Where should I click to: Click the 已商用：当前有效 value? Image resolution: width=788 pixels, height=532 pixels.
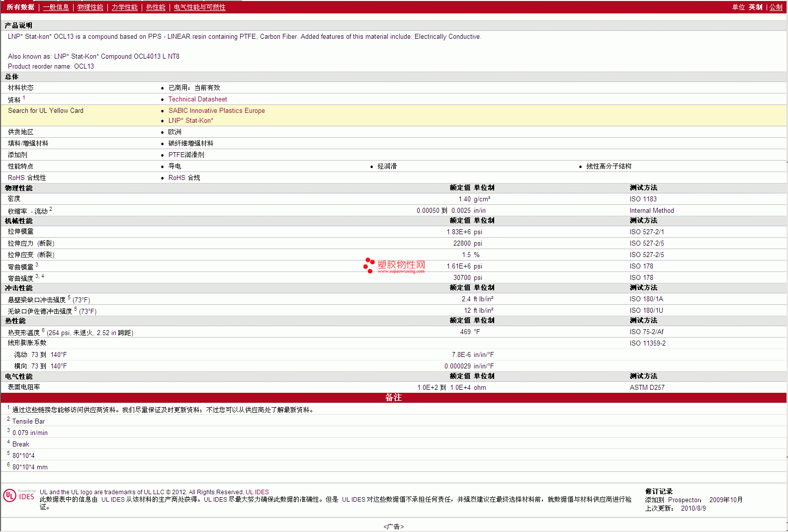pyautogui.click(x=194, y=88)
